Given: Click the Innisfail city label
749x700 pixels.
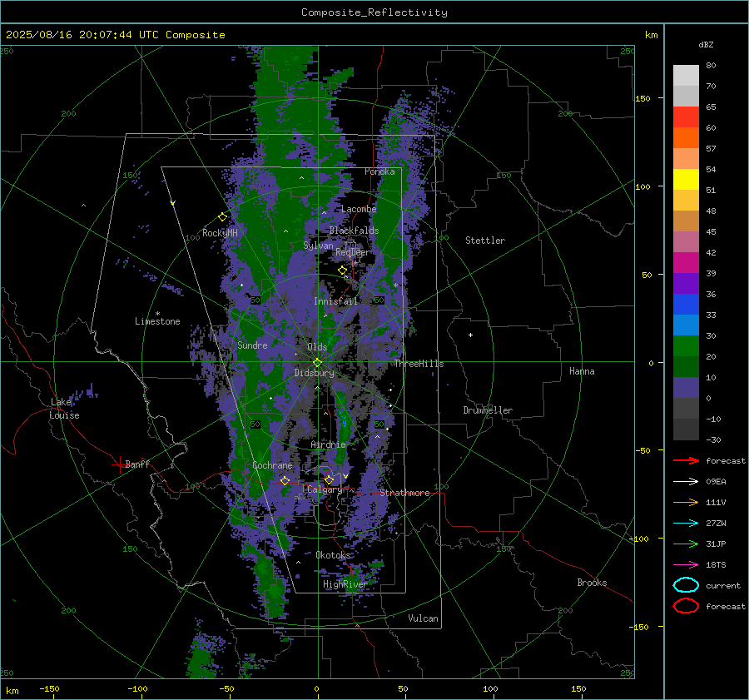Looking at the screenshot, I should [335, 301].
